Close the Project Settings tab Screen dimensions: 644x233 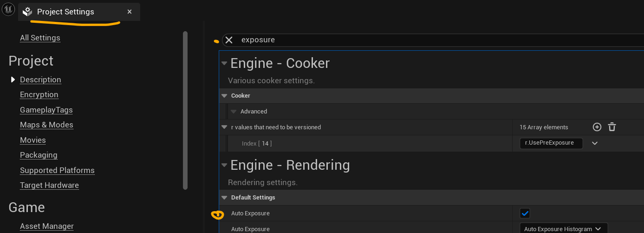[x=130, y=12]
